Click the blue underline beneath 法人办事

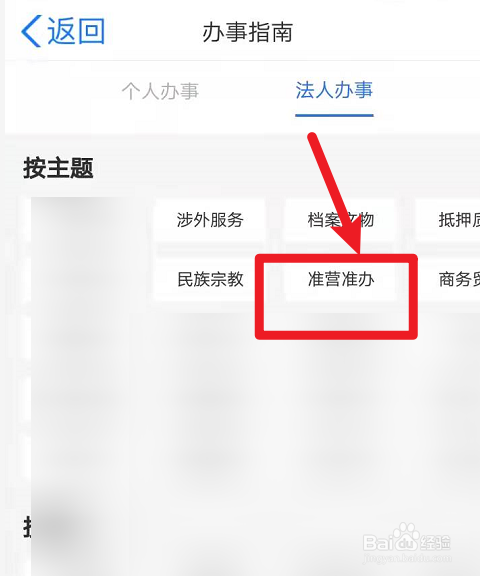pyautogui.click(x=334, y=115)
